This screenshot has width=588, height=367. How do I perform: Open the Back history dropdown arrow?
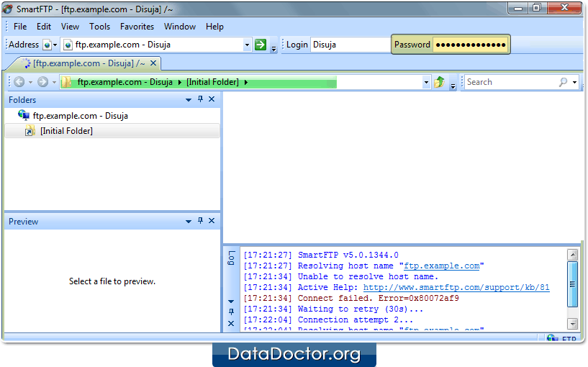30,82
